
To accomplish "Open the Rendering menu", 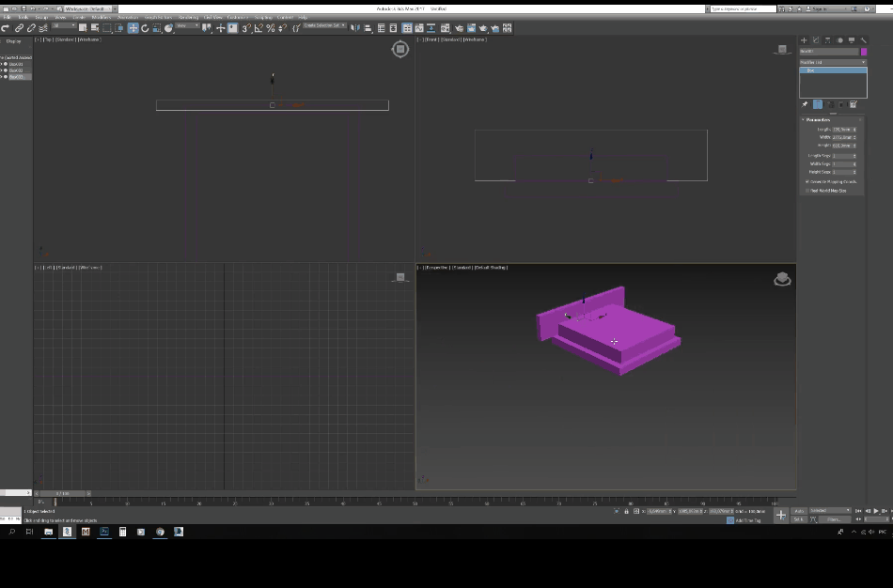I will 188,17.
